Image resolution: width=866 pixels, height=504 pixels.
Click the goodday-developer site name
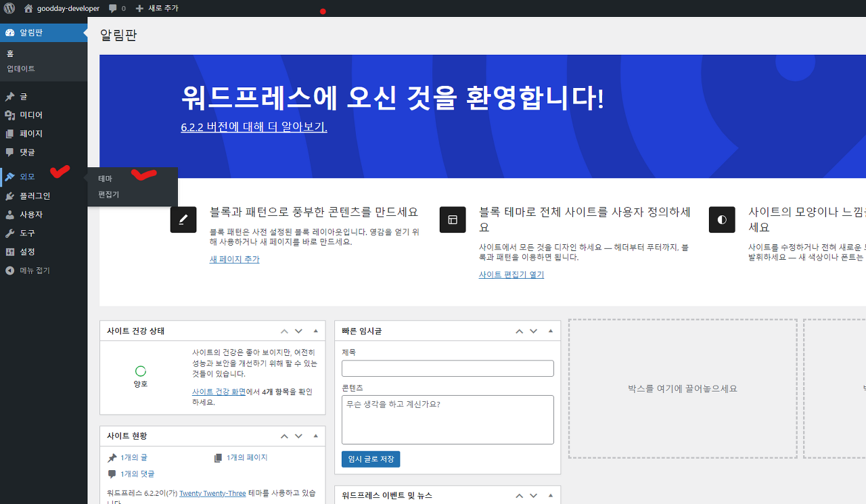(68, 8)
